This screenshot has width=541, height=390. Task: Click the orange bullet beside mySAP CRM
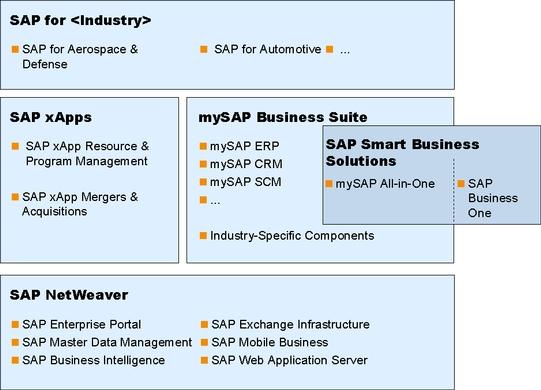click(203, 164)
